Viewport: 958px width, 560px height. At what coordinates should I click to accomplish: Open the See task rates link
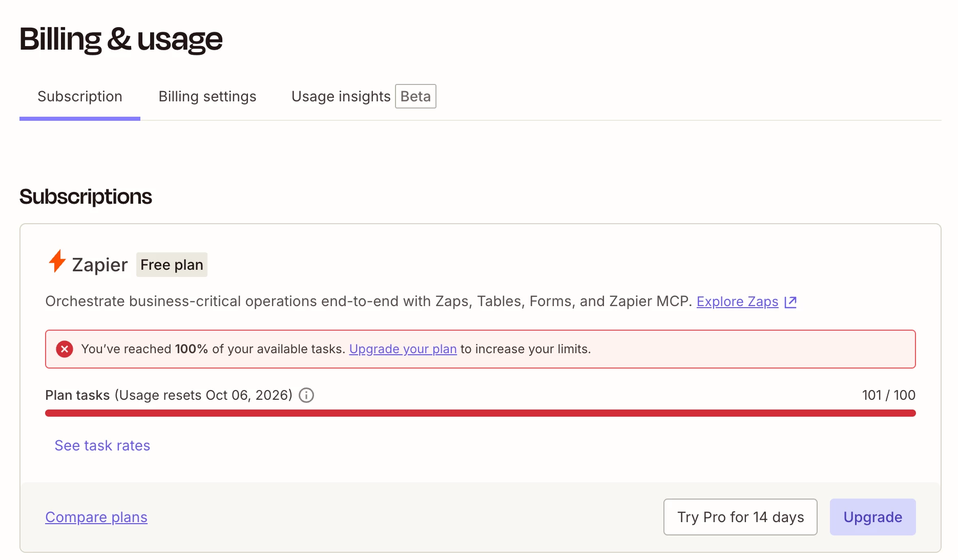point(102,445)
